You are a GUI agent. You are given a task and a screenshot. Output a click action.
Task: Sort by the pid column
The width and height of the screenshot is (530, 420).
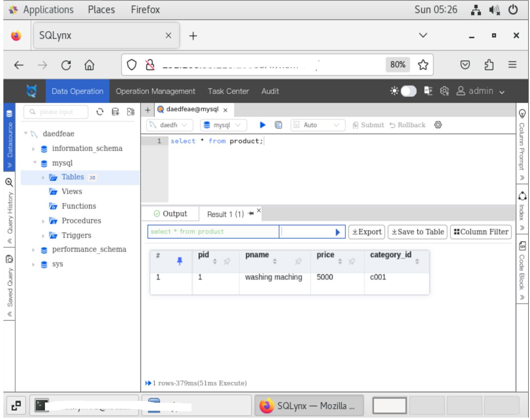[215, 261]
